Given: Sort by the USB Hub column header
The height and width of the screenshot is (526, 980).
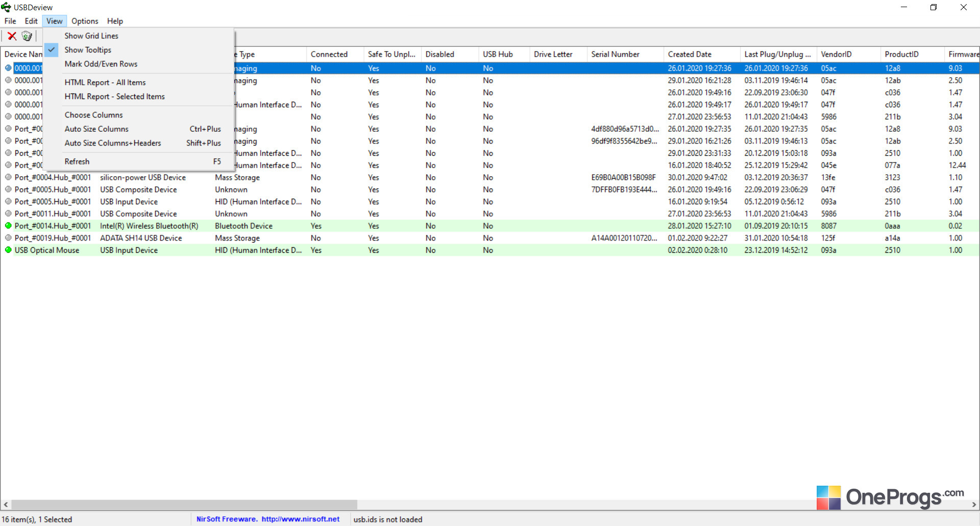Looking at the screenshot, I should pyautogui.click(x=504, y=54).
